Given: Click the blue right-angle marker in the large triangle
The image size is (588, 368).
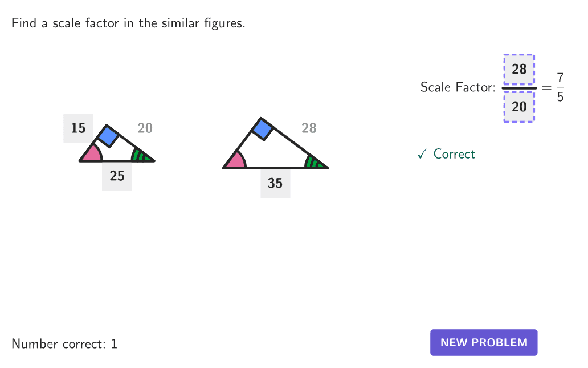Looking at the screenshot, I should pyautogui.click(x=263, y=129).
